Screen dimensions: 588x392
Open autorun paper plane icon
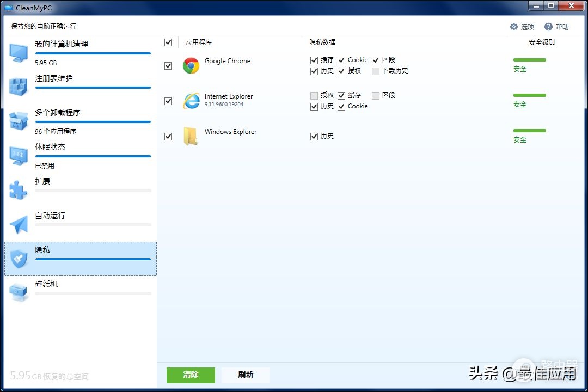(x=19, y=224)
